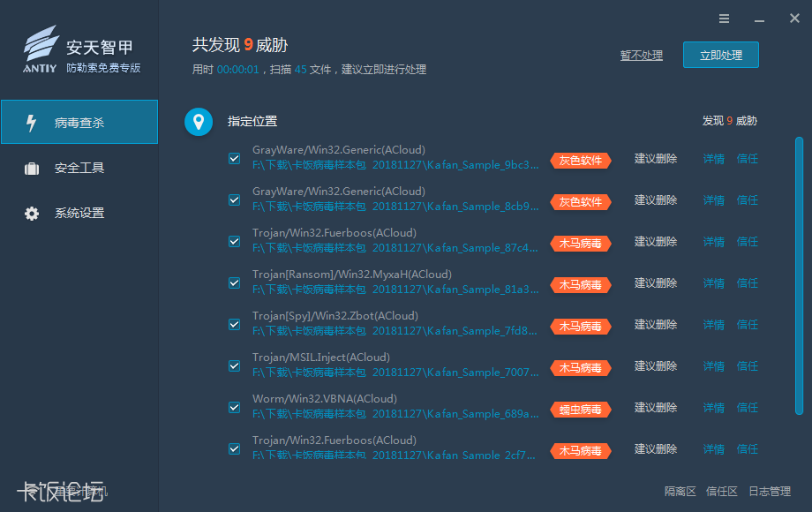
Task: Click the scan time 00:00:01 text
Action: pos(237,70)
